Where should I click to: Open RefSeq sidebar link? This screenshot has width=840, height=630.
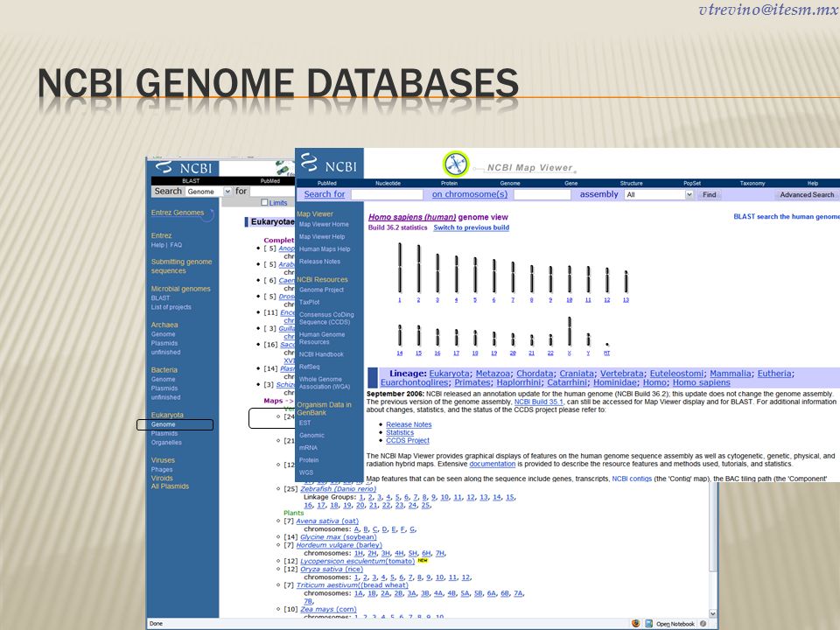(309, 367)
